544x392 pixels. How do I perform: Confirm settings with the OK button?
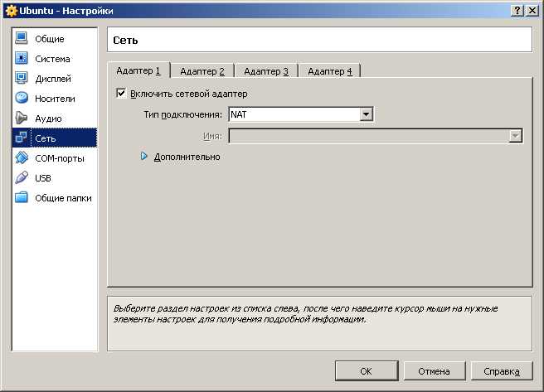tap(366, 370)
